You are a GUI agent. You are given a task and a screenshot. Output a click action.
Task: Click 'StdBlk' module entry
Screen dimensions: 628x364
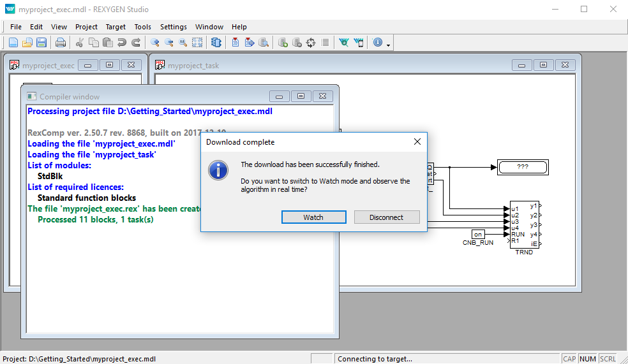coord(50,176)
